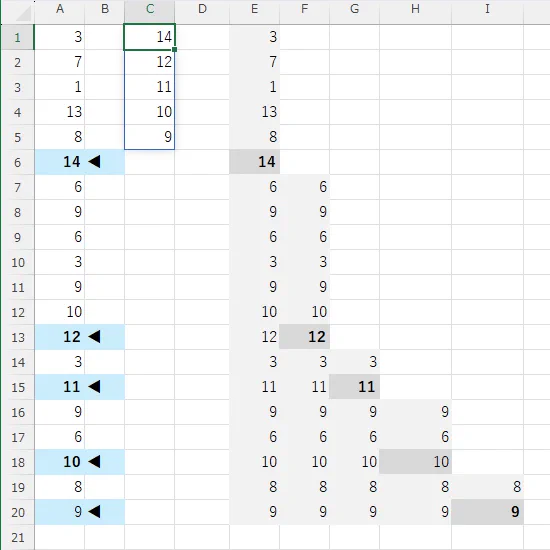Click the black arrow marker in row 6
Viewport: 550px width, 550px height.
[94, 162]
